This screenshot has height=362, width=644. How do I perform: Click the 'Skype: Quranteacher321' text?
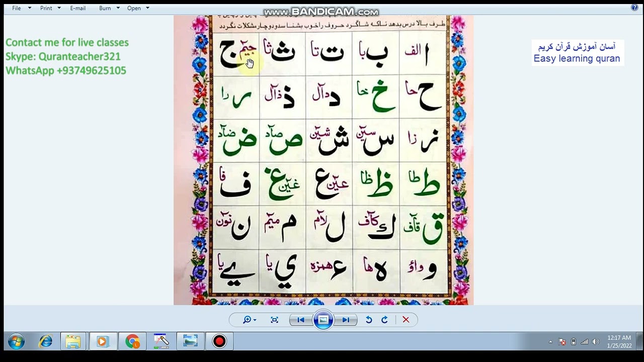click(x=63, y=57)
